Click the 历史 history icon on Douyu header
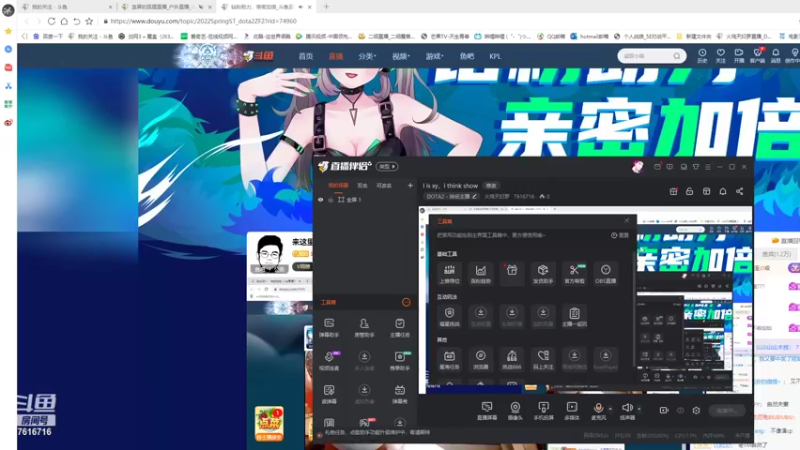800x450 pixels. point(703,56)
